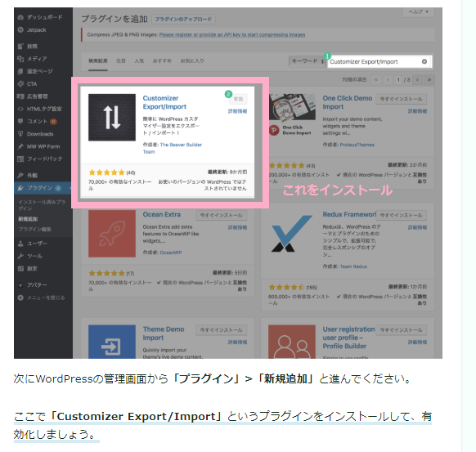Open the Jetpack menu icon
The width and height of the screenshot is (476, 452).
pyautogui.click(x=20, y=29)
